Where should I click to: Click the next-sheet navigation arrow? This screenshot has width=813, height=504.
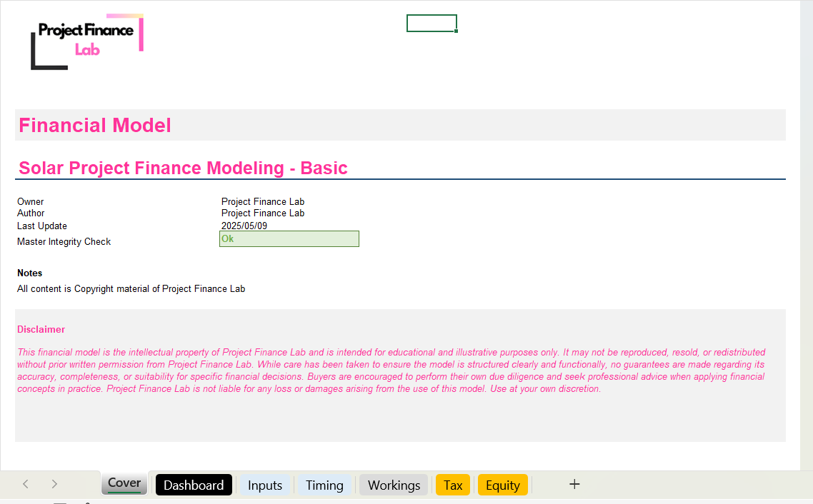pos(54,484)
